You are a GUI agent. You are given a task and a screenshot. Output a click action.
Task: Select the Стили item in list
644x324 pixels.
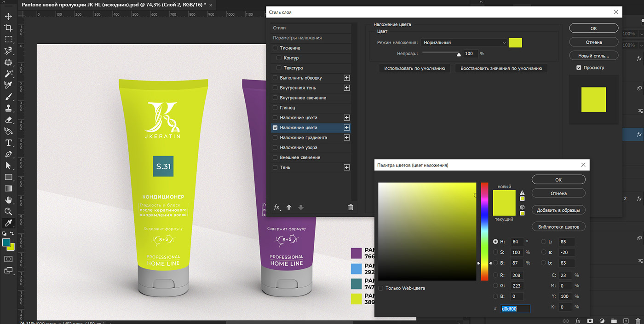click(x=279, y=28)
